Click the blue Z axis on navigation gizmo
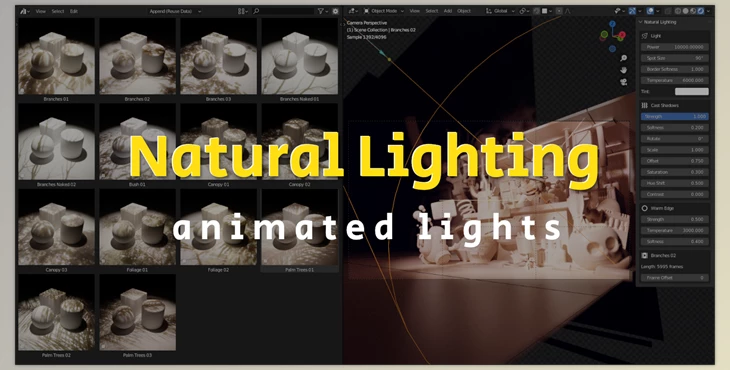 pyautogui.click(x=613, y=24)
